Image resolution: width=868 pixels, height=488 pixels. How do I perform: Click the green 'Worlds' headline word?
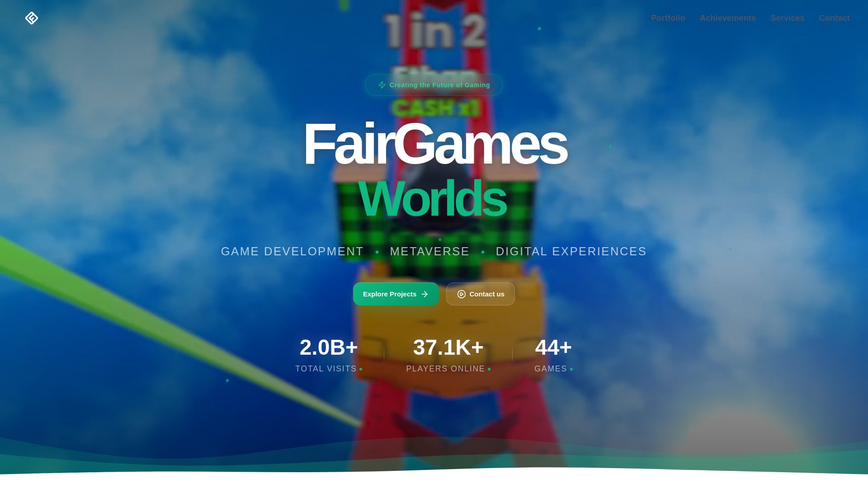tap(432, 198)
